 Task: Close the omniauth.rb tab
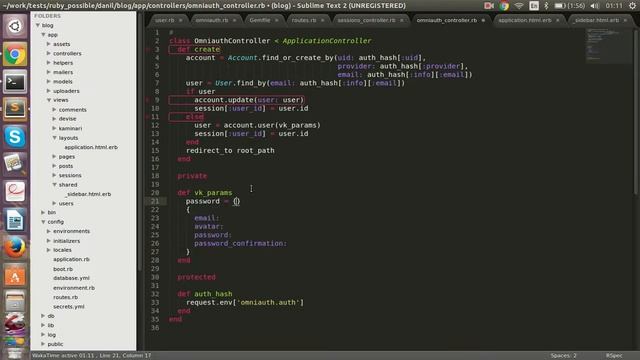[234, 20]
